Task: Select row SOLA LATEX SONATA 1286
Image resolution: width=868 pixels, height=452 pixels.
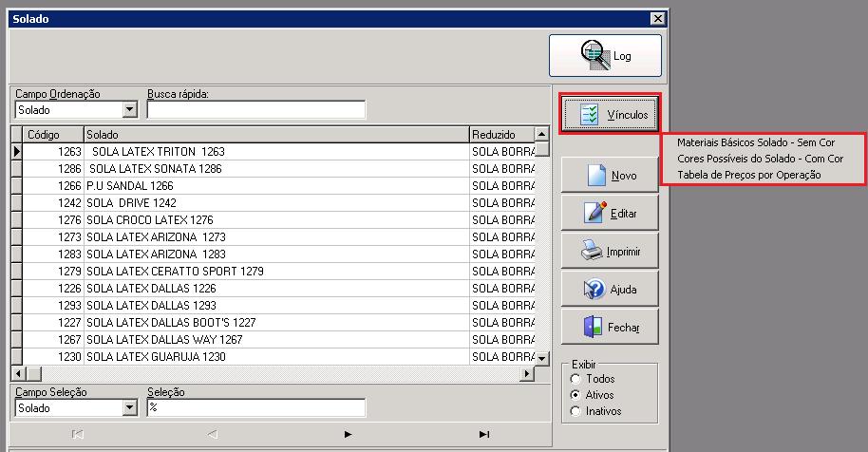Action: 278,169
